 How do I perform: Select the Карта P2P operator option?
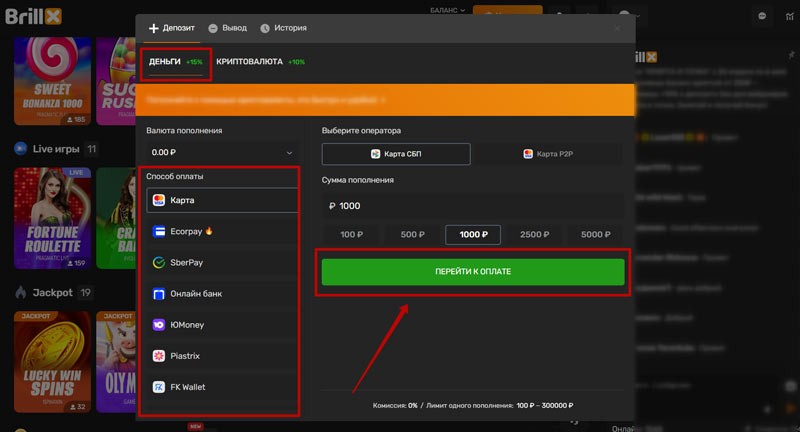click(x=548, y=154)
